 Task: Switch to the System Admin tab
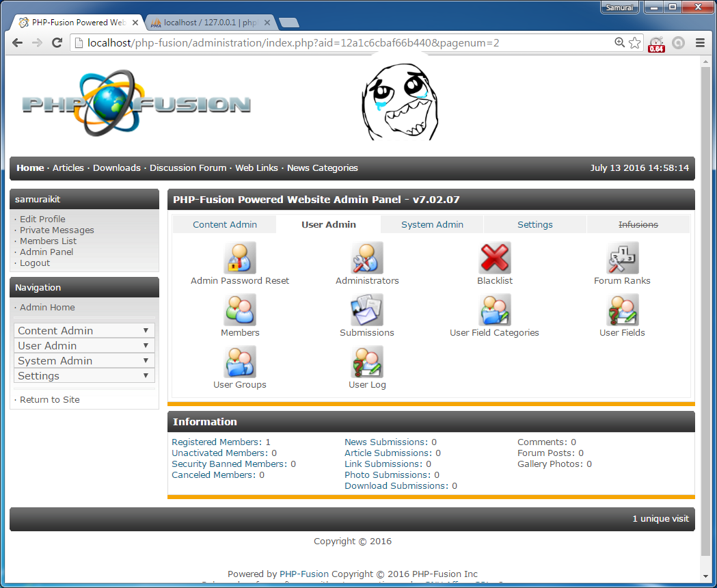432,225
